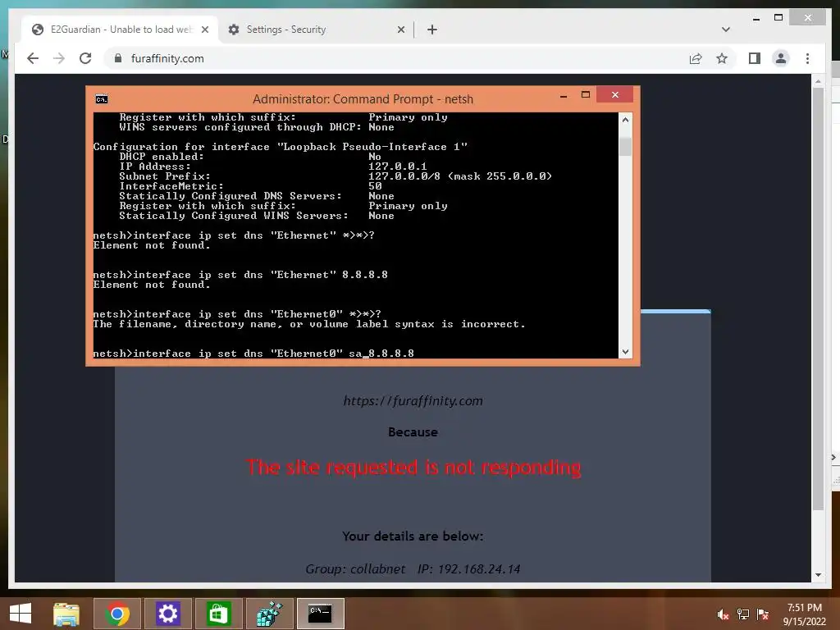The width and height of the screenshot is (840, 630).
Task: Click the muted volume tray icon
Action: click(724, 614)
